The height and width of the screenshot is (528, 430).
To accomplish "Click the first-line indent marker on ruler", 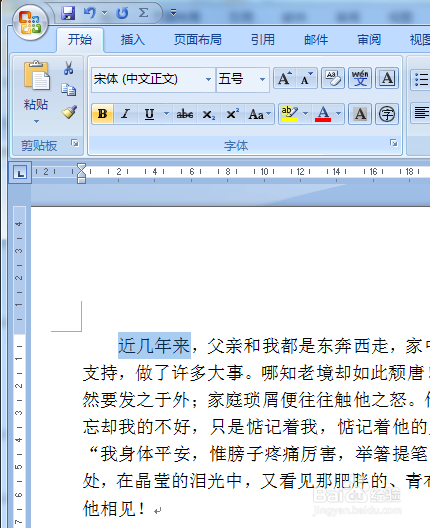I will pos(81,168).
